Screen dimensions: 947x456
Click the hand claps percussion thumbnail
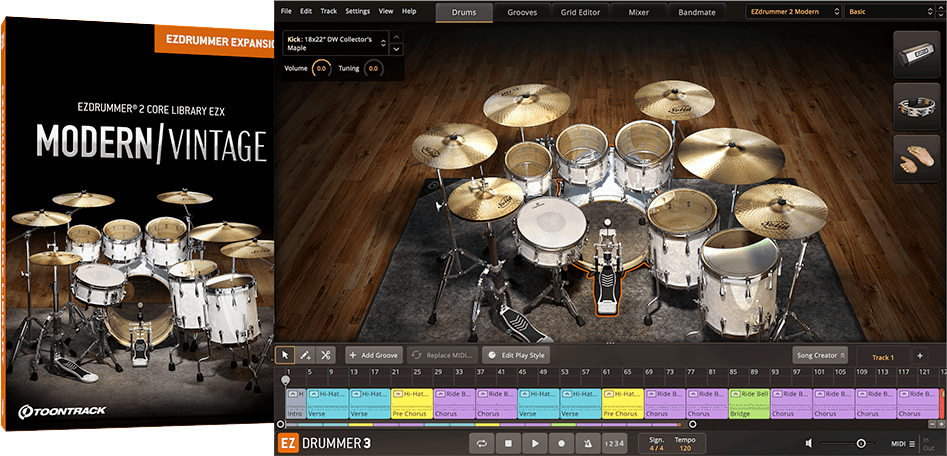tap(916, 159)
